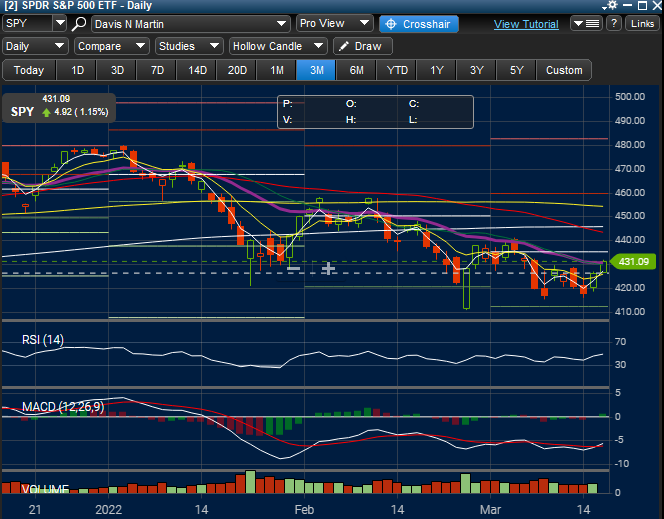Select the 1Y range tab
The width and height of the screenshot is (664, 519).
click(x=437, y=70)
